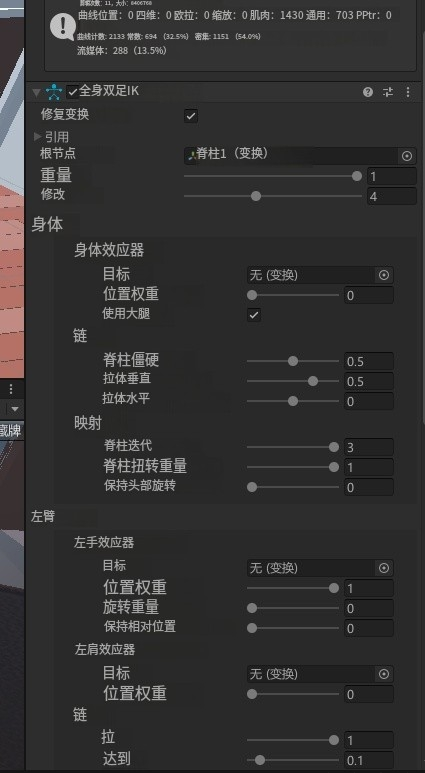Viewport: 425px width, 773px height.
Task: Toggle the 使用大腿 checkbox
Action: tap(254, 315)
